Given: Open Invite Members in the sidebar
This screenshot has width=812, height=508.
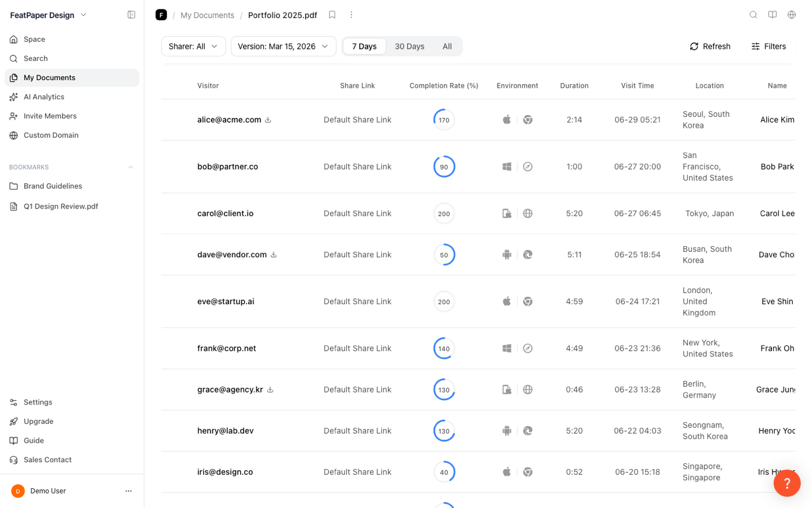Looking at the screenshot, I should (72, 116).
